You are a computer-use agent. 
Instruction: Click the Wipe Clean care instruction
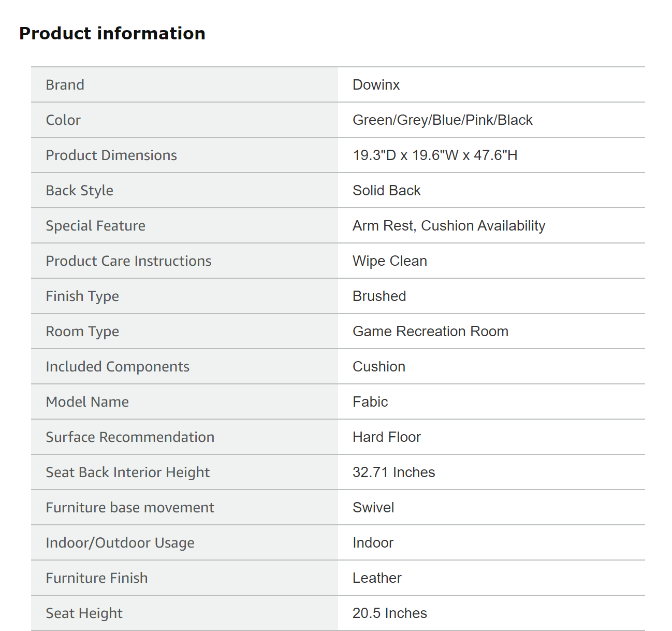pos(389,261)
